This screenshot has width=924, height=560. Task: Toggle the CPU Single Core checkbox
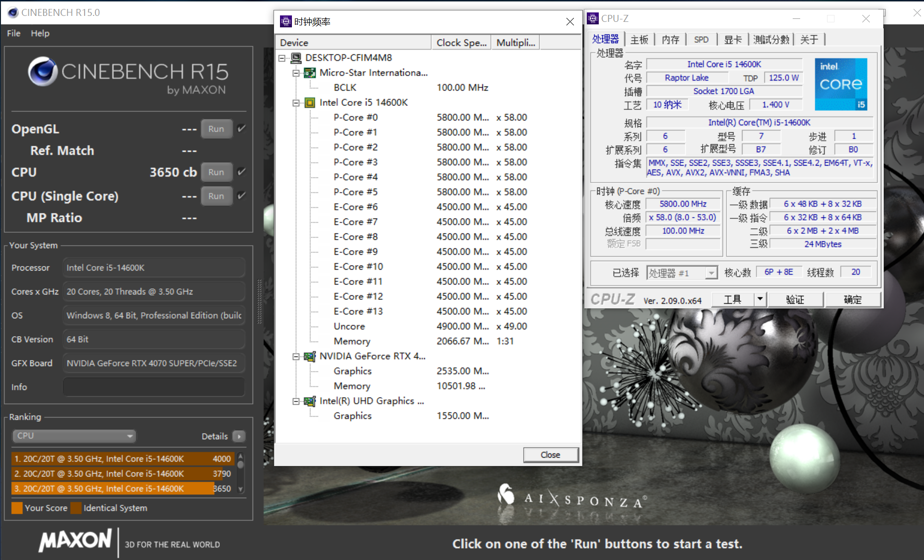[242, 196]
